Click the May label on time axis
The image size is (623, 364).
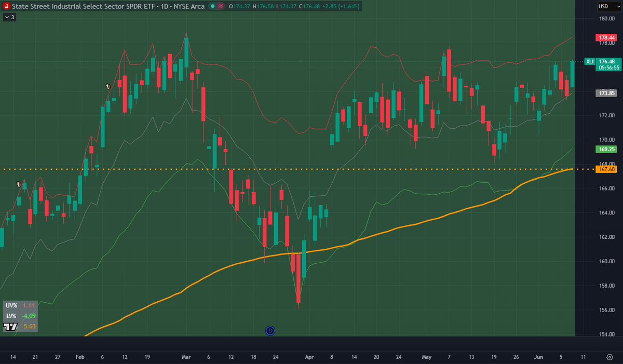[427, 357]
